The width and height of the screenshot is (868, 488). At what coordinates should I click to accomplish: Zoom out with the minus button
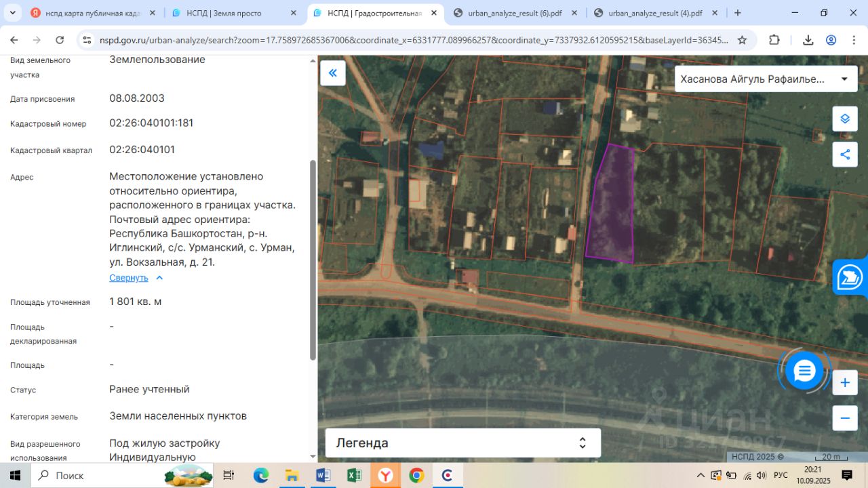[845, 418]
